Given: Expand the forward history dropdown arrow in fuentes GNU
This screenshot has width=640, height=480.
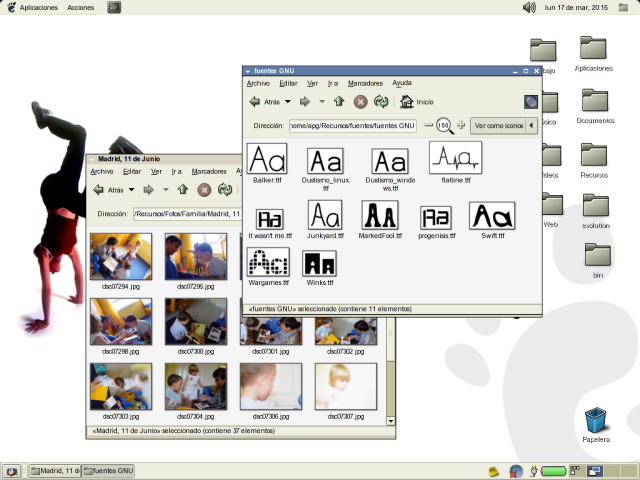Looking at the screenshot, I should (x=321, y=101).
